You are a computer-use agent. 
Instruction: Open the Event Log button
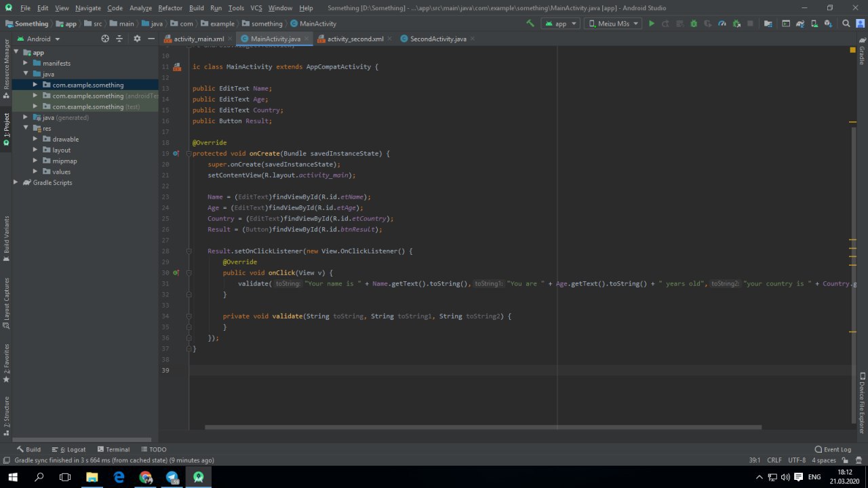[833, 449]
